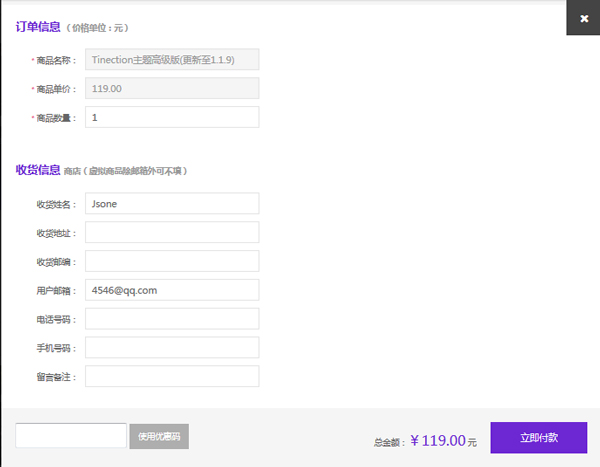Click the 商品单价 label

[56, 90]
